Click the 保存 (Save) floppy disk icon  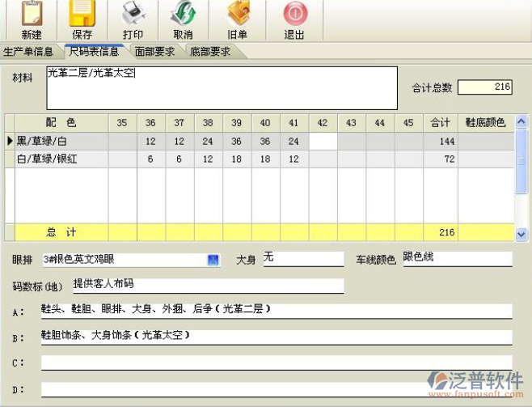[x=82, y=15]
